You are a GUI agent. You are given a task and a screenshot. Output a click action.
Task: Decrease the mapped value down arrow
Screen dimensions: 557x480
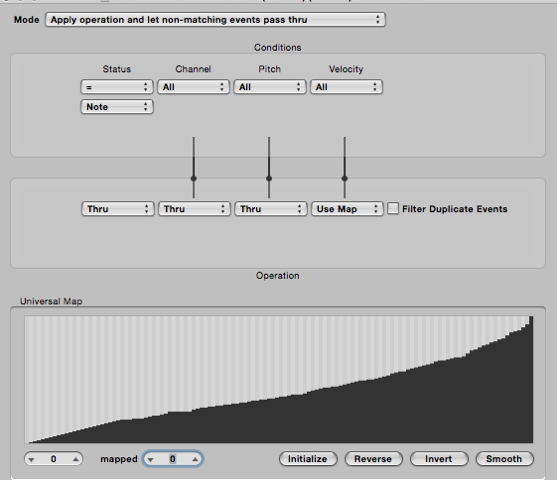click(x=151, y=459)
